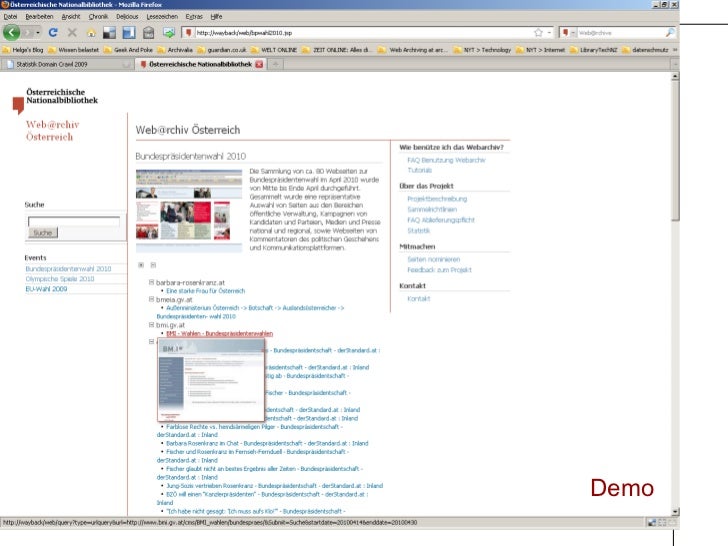
Task: Click the Suche button
Action: [x=43, y=233]
